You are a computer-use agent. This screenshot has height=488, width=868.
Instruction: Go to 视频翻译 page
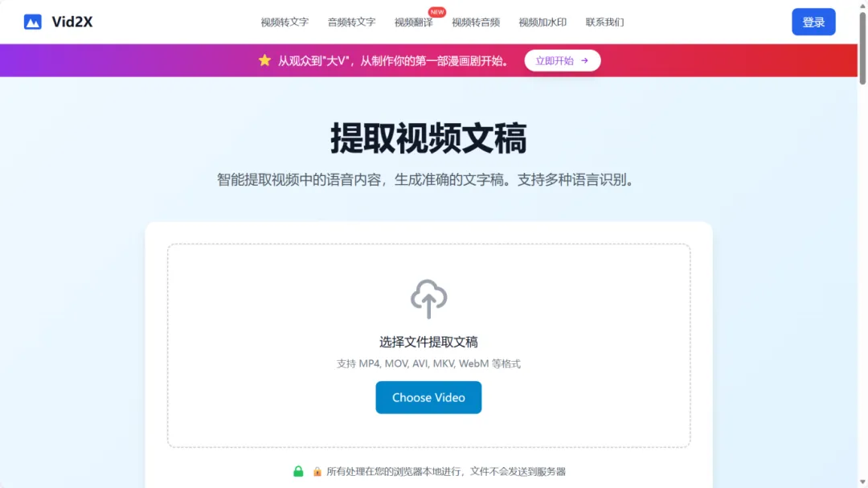pos(414,23)
